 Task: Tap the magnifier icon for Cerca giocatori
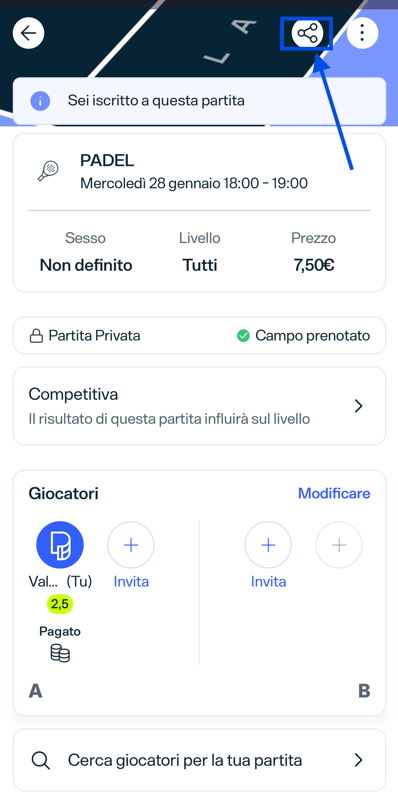40,760
